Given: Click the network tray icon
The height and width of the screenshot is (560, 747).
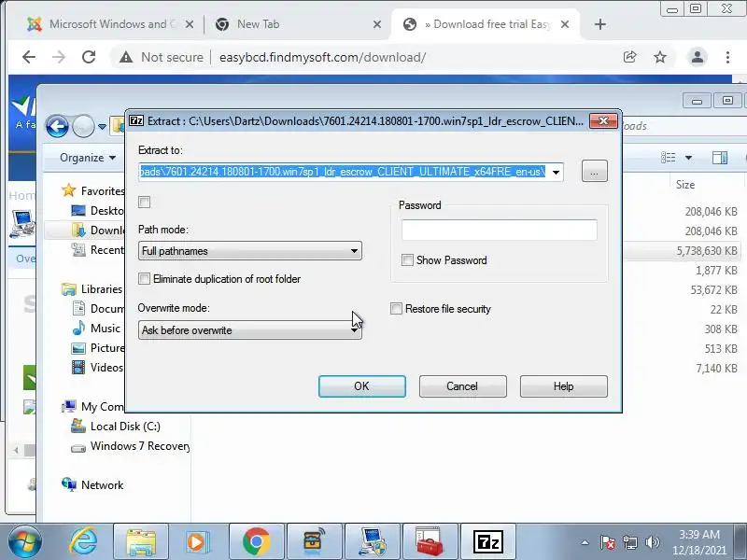Looking at the screenshot, I should click(630, 542).
